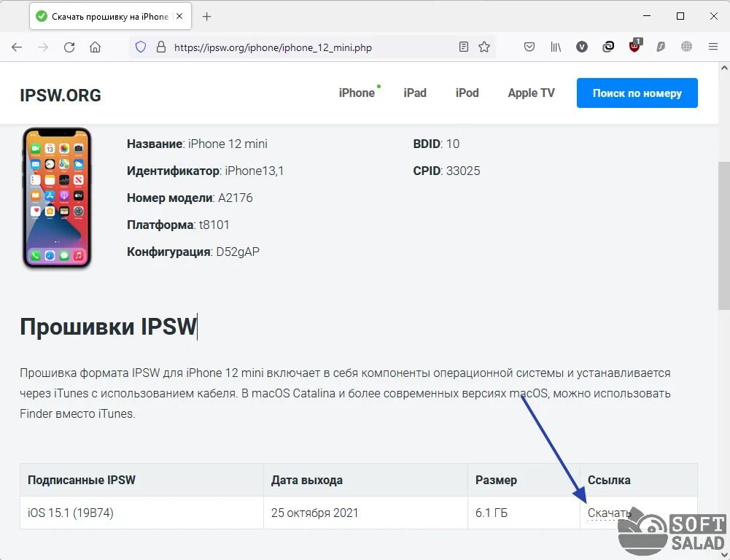Click the '6.1 ГБ' size cell
The height and width of the screenshot is (560, 730).
tap(524, 513)
